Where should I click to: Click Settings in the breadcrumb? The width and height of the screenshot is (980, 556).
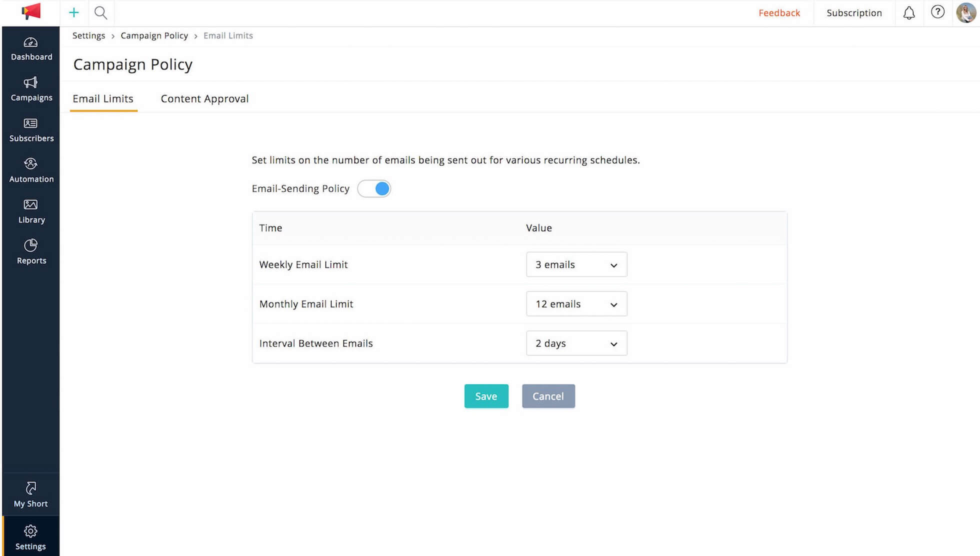[88, 36]
